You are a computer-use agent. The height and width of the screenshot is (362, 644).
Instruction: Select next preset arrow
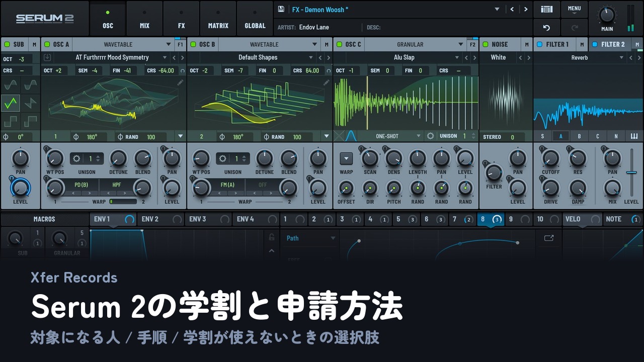[x=526, y=9]
